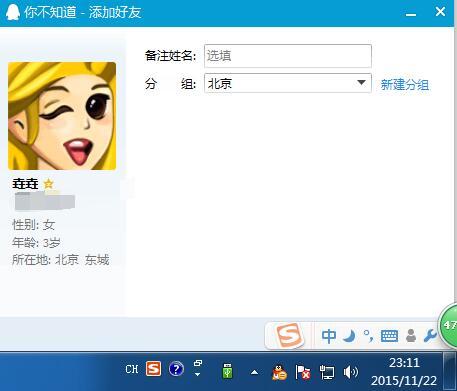Viewport: 457px width, 391px height.
Task: Open the CH language indicator menu
Action: point(132,369)
